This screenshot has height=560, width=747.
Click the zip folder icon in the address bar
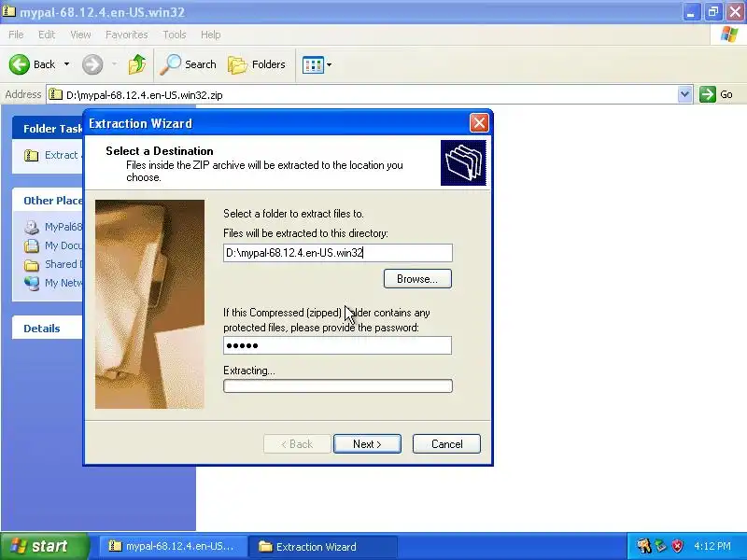56,94
